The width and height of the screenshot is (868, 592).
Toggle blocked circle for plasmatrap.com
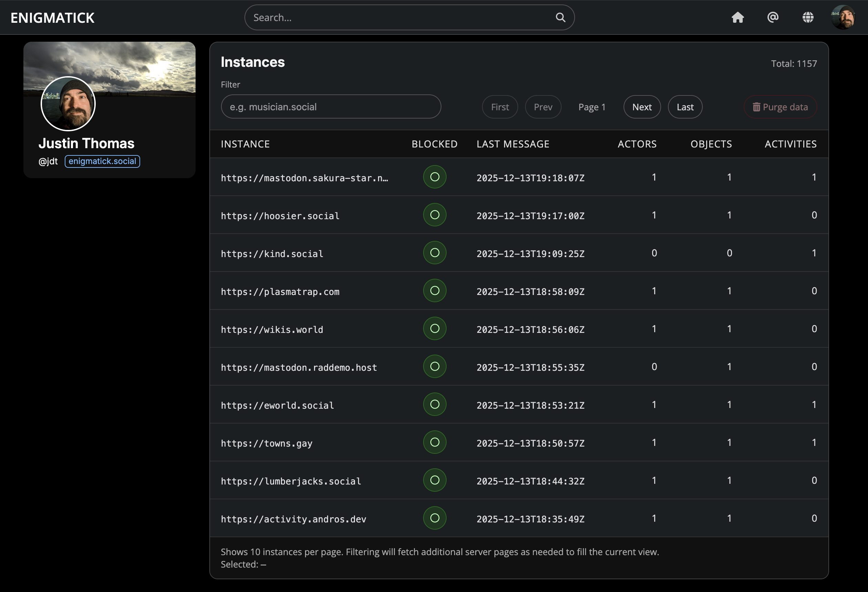tap(435, 291)
